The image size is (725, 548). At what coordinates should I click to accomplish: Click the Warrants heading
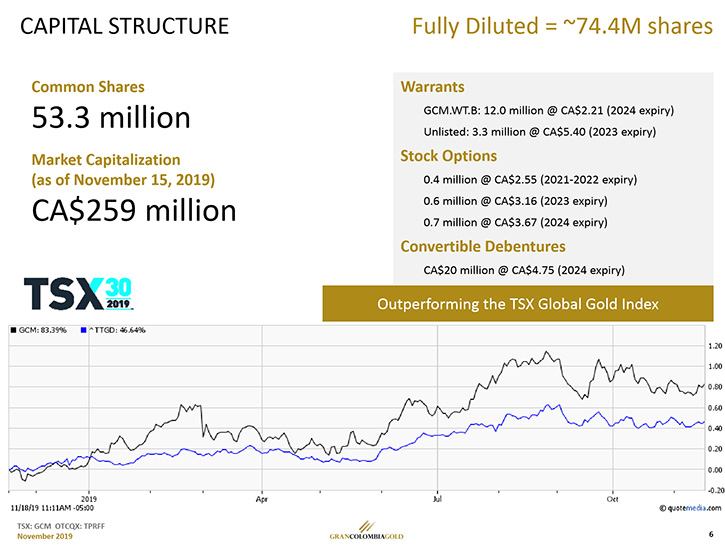pos(432,87)
